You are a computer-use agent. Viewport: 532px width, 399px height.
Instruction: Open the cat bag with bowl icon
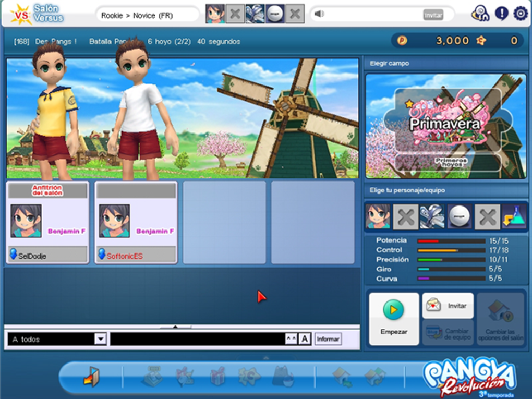283,376
